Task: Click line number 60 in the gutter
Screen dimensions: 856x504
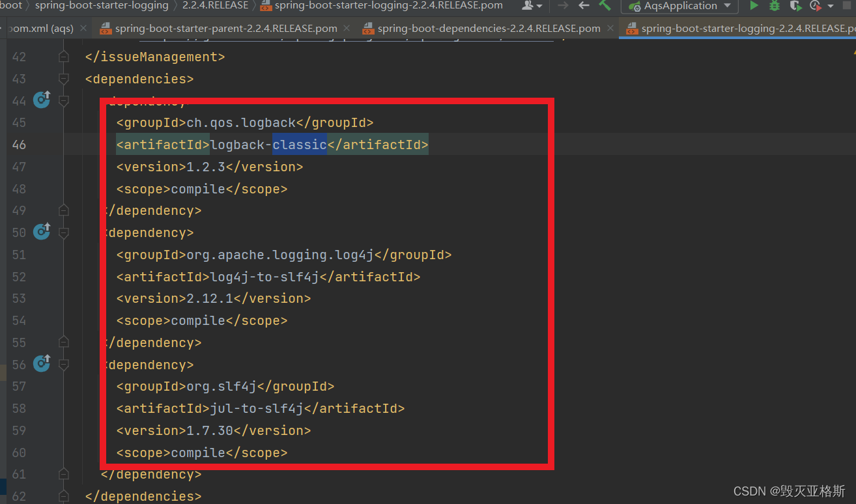Action: pos(19,453)
